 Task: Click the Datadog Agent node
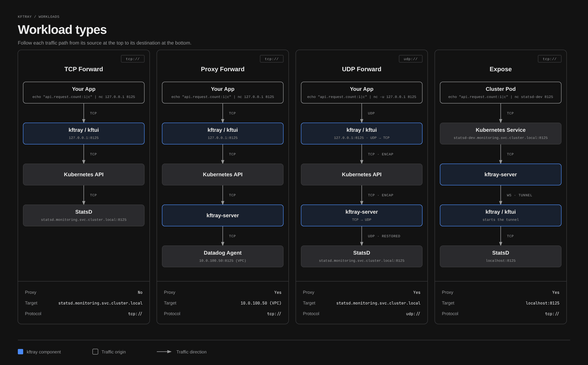[223, 256]
